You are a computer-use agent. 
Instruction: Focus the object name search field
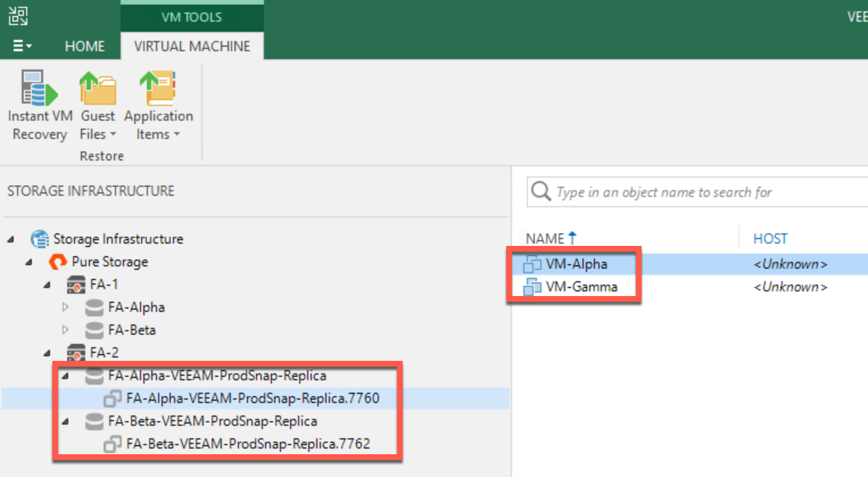[x=698, y=192]
